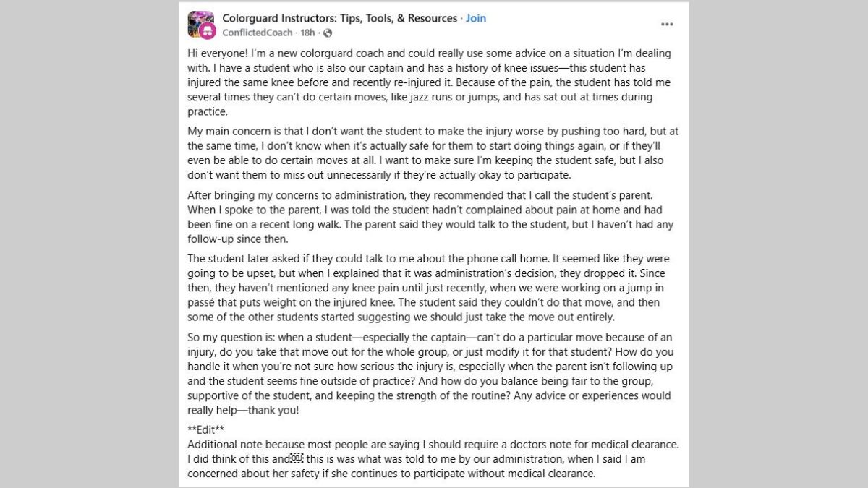Join the Colorguard Instructors group
868x488 pixels.
[476, 18]
